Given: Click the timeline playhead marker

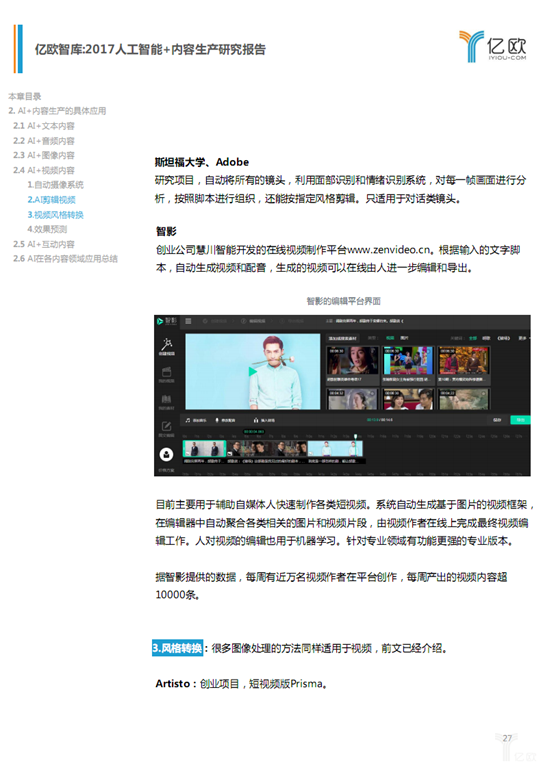Looking at the screenshot, I should 355,436.
